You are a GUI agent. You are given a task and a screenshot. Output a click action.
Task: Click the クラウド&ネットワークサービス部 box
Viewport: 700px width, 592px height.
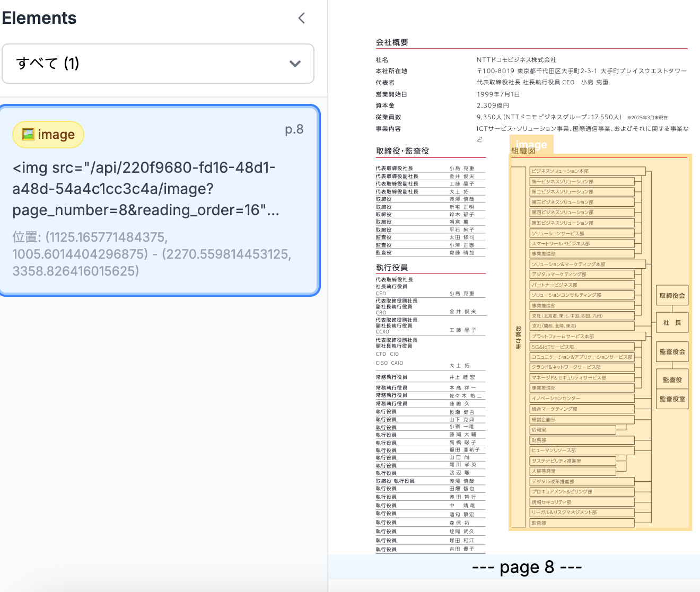(x=582, y=367)
